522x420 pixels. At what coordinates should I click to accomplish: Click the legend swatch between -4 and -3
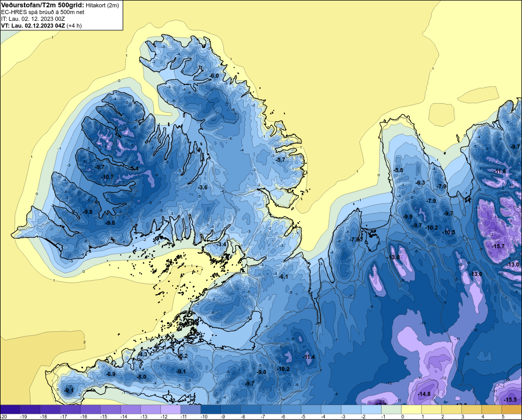tap(331, 409)
